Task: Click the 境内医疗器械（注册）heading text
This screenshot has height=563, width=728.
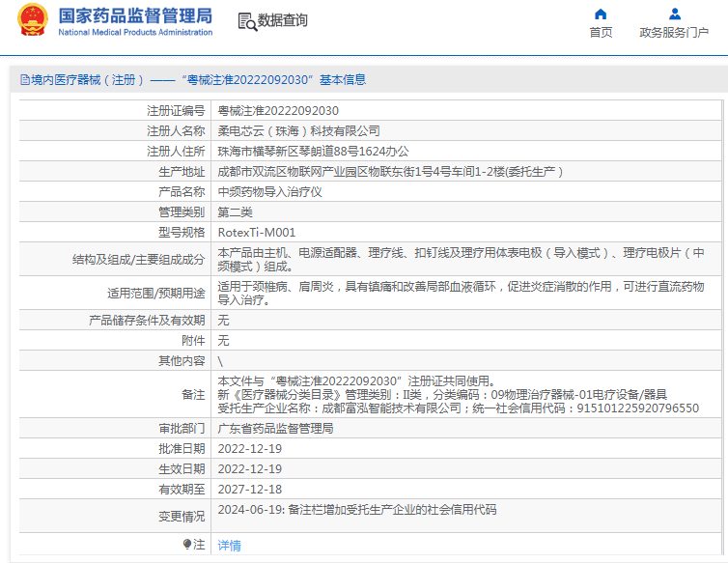Action: click(88, 80)
